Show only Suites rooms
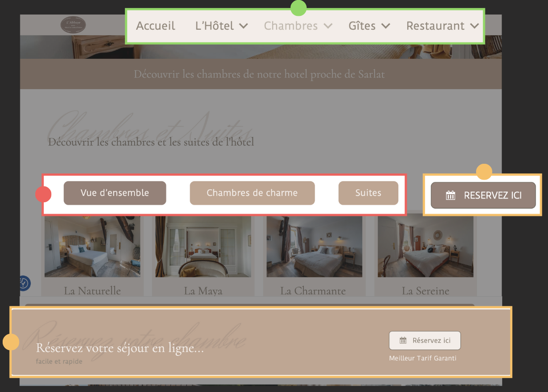The width and height of the screenshot is (548, 392). pos(368,193)
